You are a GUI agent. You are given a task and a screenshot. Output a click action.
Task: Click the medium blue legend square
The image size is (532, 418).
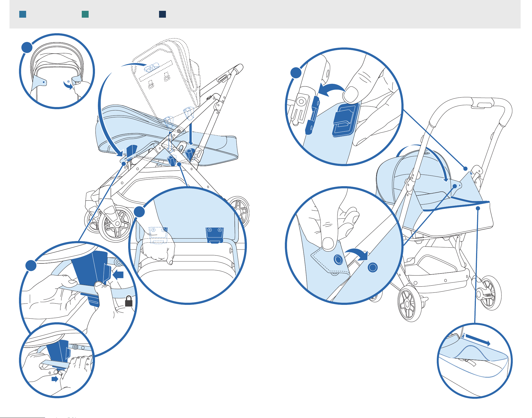(23, 14)
